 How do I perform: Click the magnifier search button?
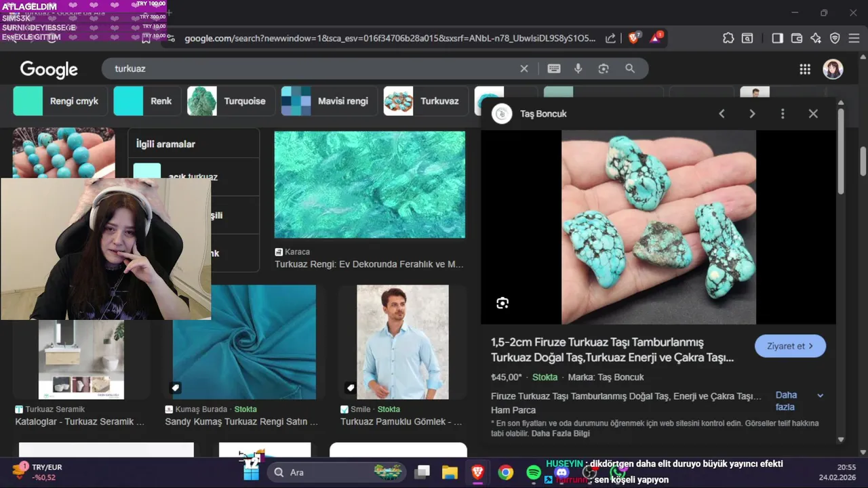tap(630, 68)
